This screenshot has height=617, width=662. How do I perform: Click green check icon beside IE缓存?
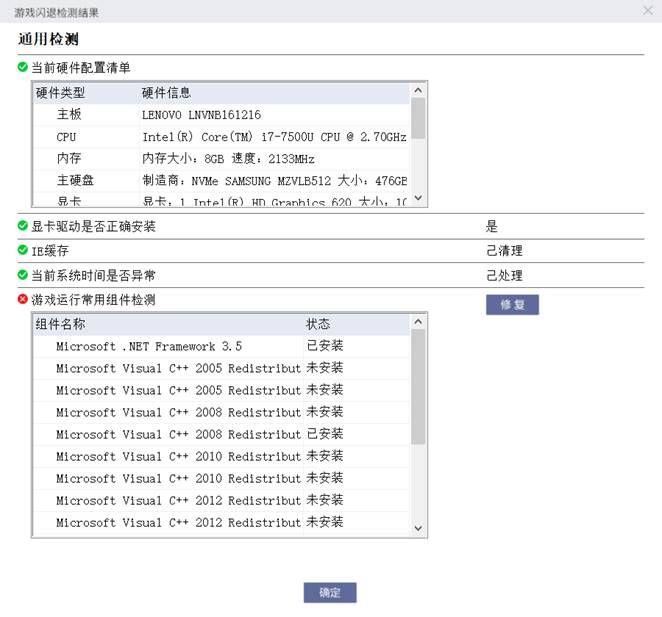[23, 250]
